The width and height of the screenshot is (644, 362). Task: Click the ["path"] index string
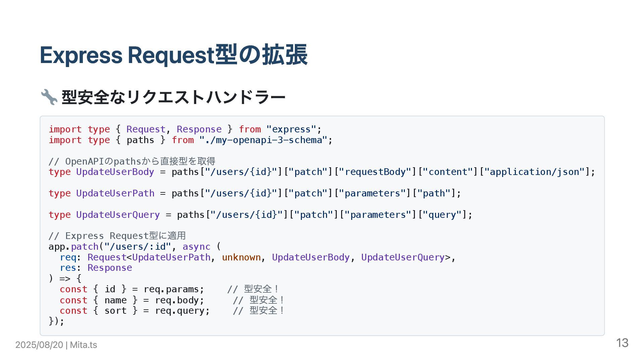coord(434,193)
